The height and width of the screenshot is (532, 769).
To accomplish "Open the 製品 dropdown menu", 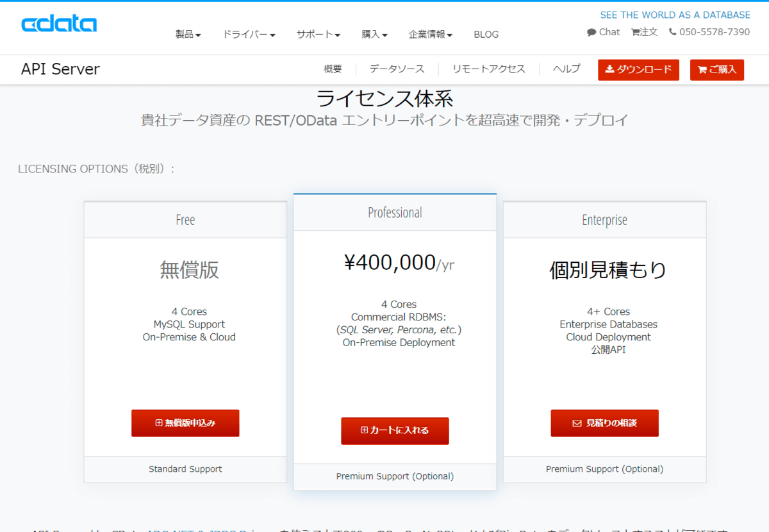I will [188, 35].
